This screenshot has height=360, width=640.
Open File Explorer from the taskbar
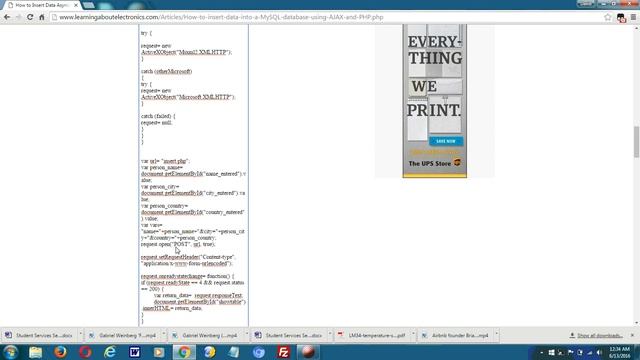pyautogui.click(x=36, y=352)
